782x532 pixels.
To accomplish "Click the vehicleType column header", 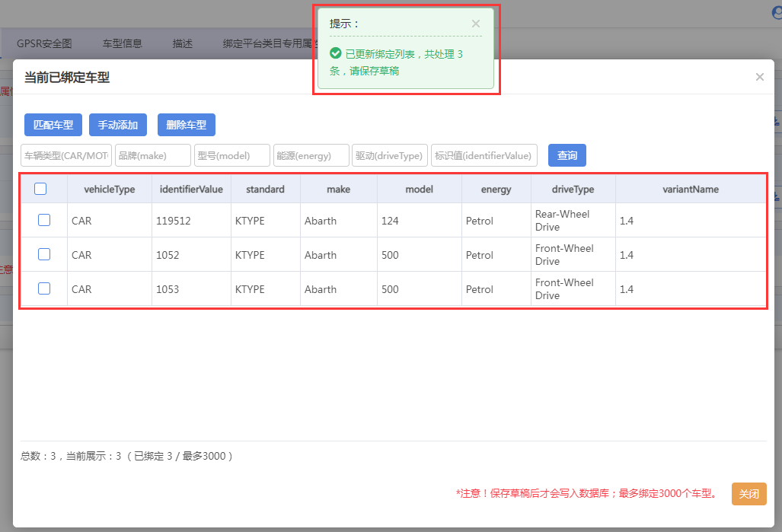I will [109, 190].
